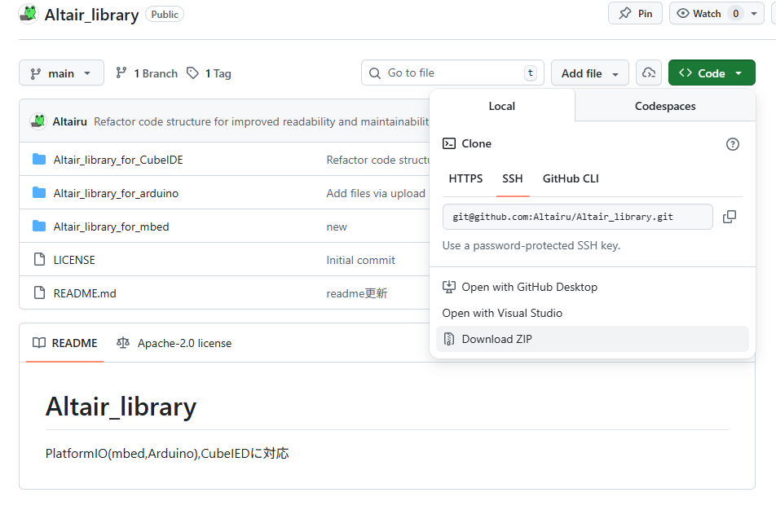Open the Add file dropdown
776x532 pixels.
coord(589,73)
